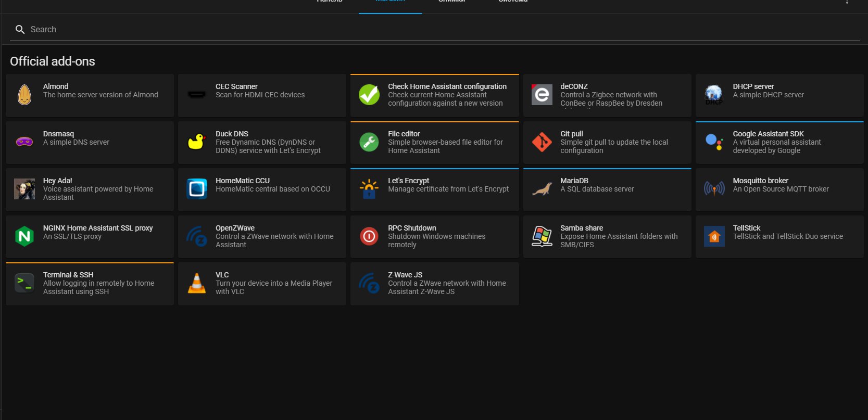This screenshot has height=420, width=868.
Task: Click the Terminal & SSH prompt icon
Action: click(x=24, y=283)
